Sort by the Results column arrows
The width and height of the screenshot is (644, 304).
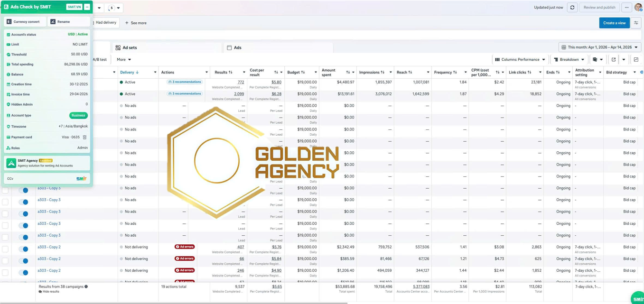(x=231, y=73)
